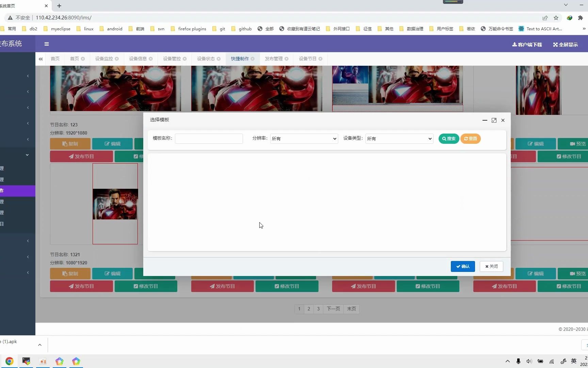Click the 模板名称 text input field

click(x=209, y=138)
